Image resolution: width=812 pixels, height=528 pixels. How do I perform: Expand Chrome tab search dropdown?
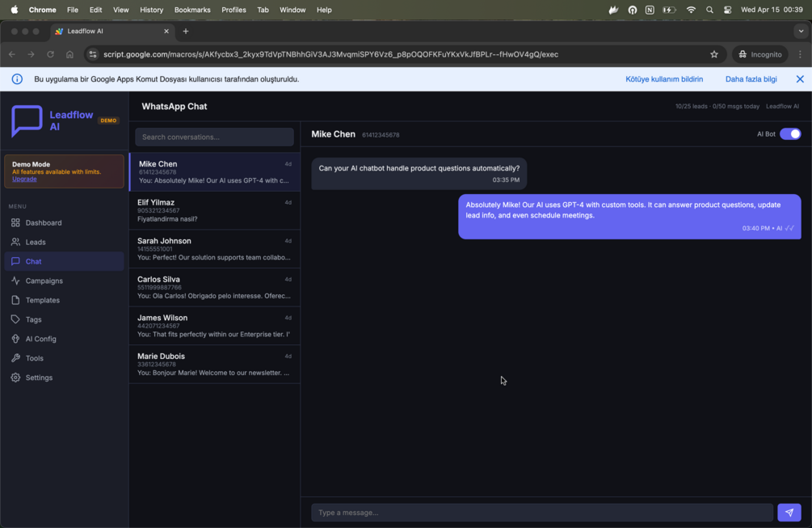click(801, 31)
